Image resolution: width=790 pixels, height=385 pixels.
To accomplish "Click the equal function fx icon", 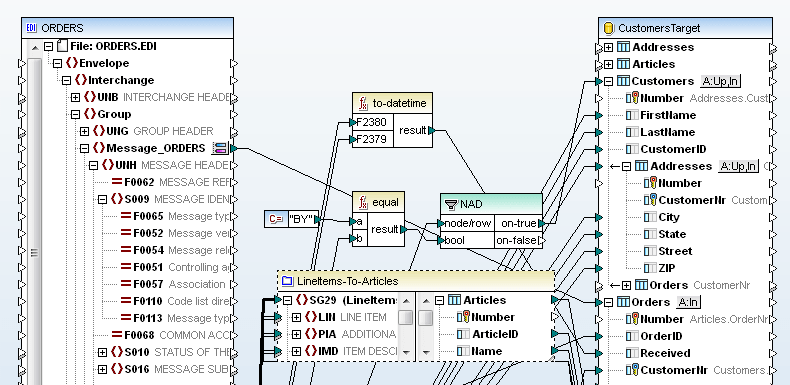I will (x=363, y=203).
